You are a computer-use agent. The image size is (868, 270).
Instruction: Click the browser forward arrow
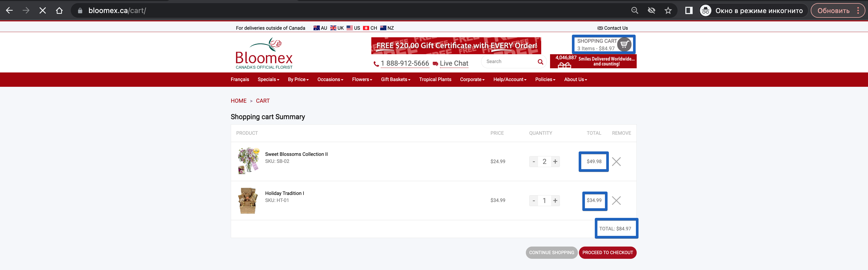tap(26, 10)
